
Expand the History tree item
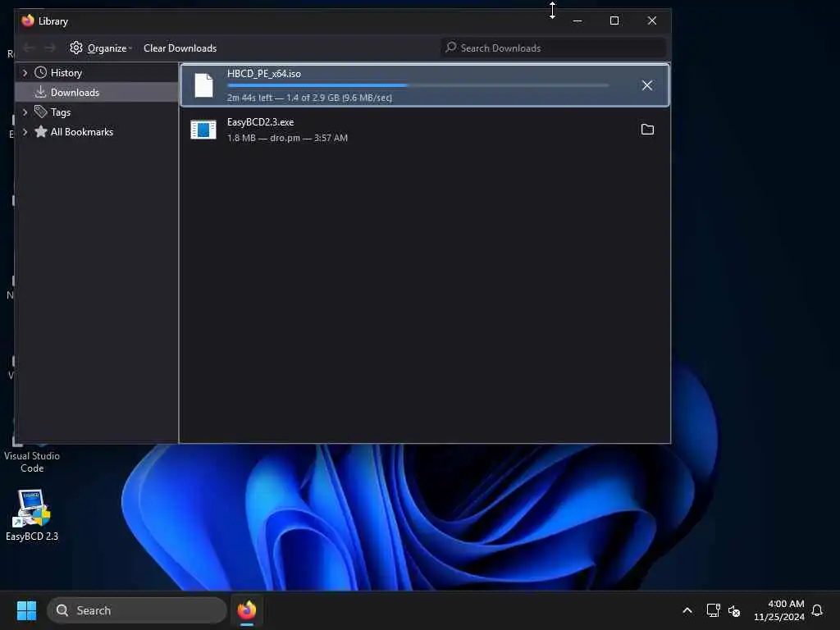tap(25, 73)
